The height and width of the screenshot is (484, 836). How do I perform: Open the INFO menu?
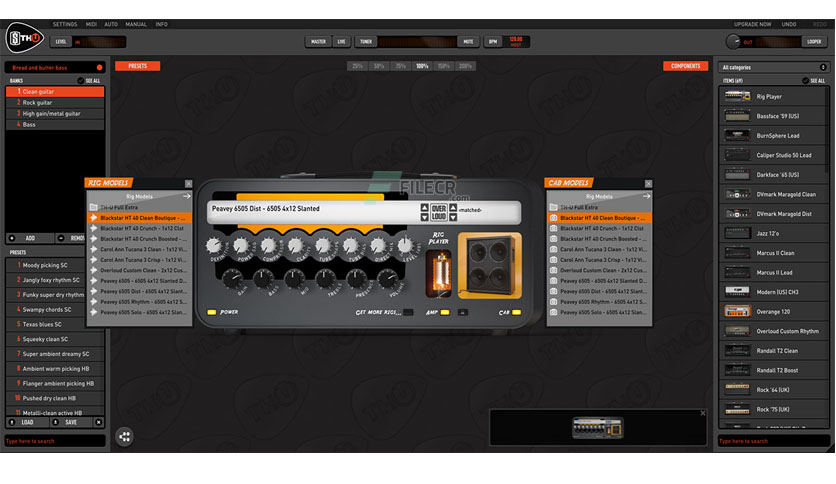pyautogui.click(x=162, y=25)
